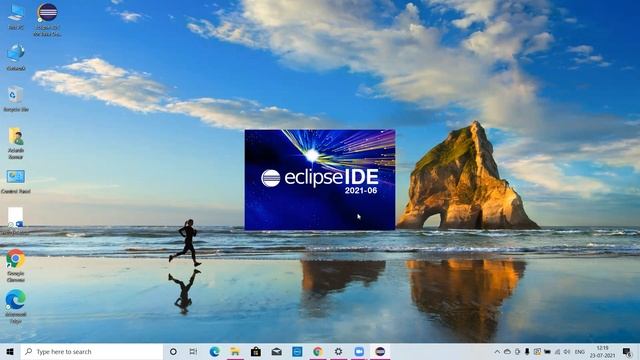Viewport: 640px width, 360px height.
Task: Open Cortana from the taskbar circle icon
Action: pos(173,351)
